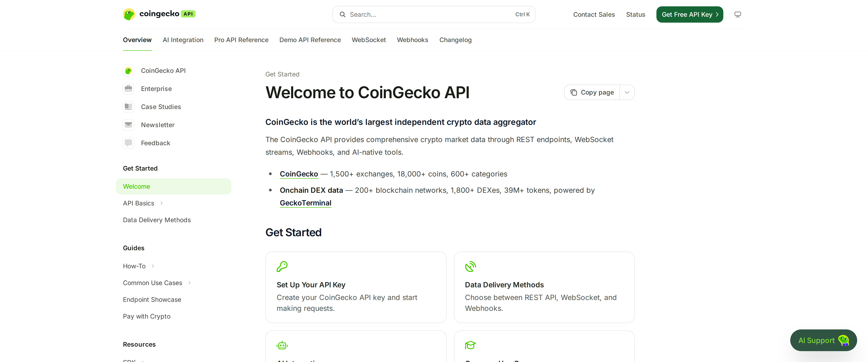Follow the CoinGecko hyperlink in the bullet list
This screenshot has width=868, height=362.
coord(299,174)
